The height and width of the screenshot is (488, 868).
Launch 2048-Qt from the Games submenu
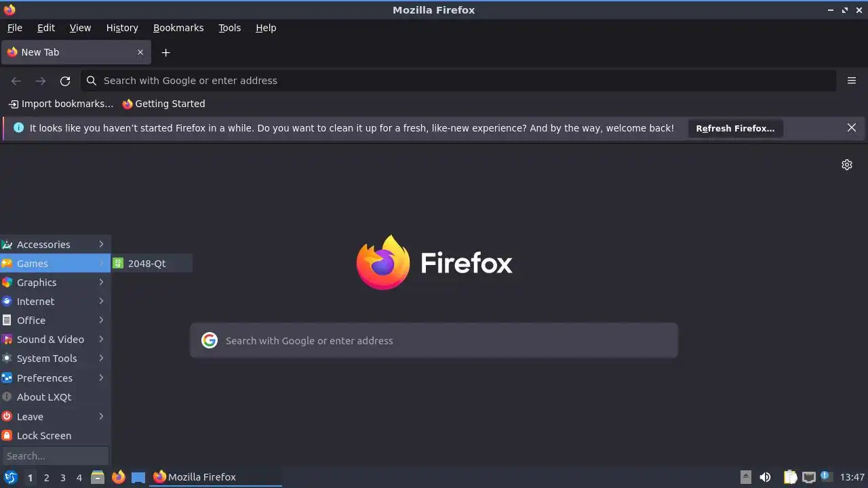coord(153,264)
